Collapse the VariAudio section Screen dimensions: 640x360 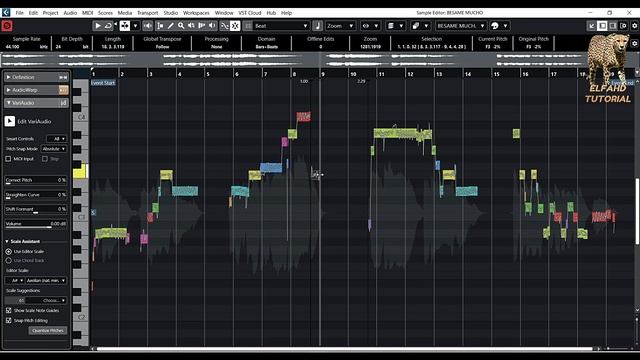click(x=8, y=103)
